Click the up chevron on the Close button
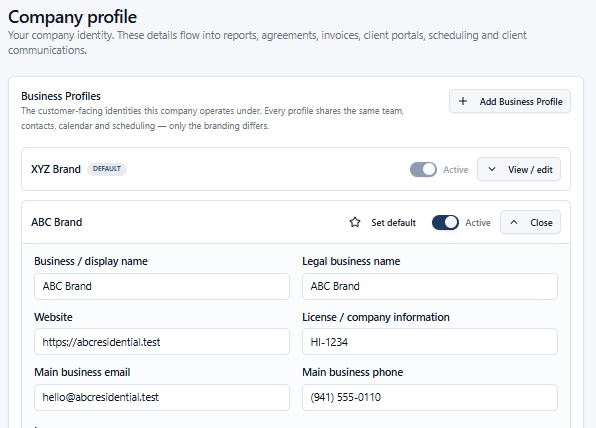The width and height of the screenshot is (596, 428). coord(514,222)
